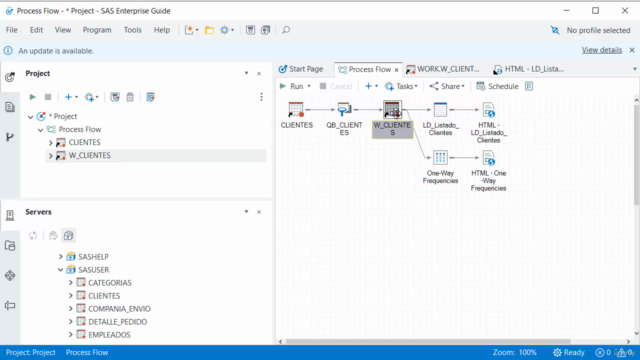Expand the CATEGORIAS table in Servers
The height and width of the screenshot is (360, 640).
tap(71, 283)
